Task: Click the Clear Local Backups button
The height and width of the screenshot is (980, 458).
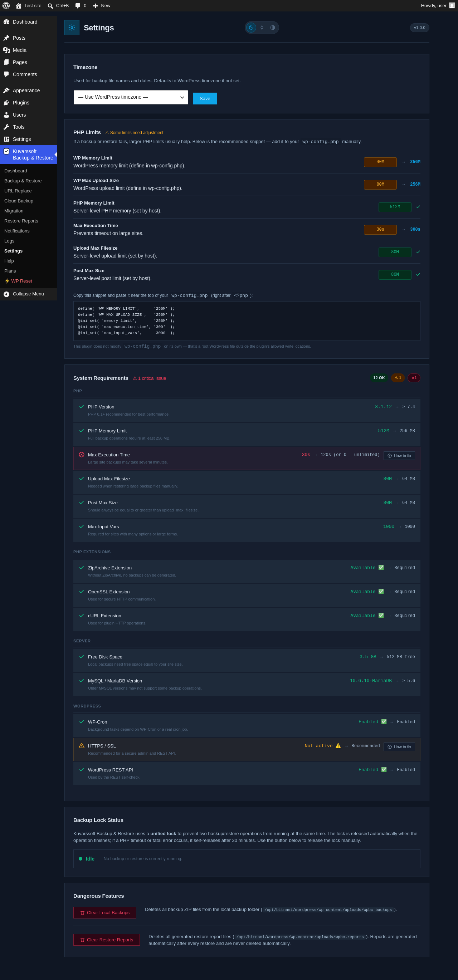Action: (105, 912)
